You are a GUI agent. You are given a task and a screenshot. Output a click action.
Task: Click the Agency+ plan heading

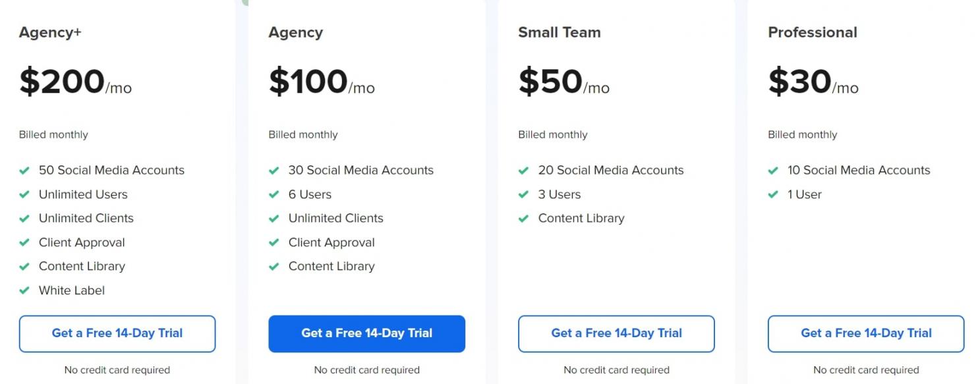click(x=50, y=32)
